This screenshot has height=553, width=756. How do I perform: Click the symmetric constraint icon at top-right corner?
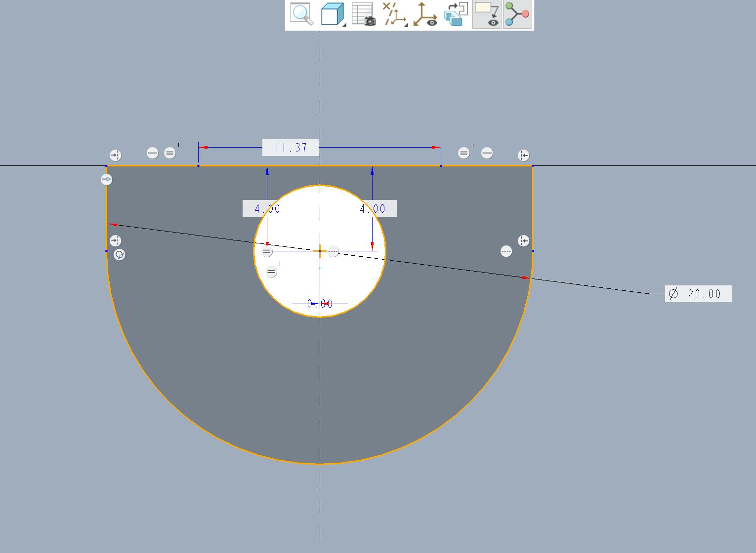[524, 156]
